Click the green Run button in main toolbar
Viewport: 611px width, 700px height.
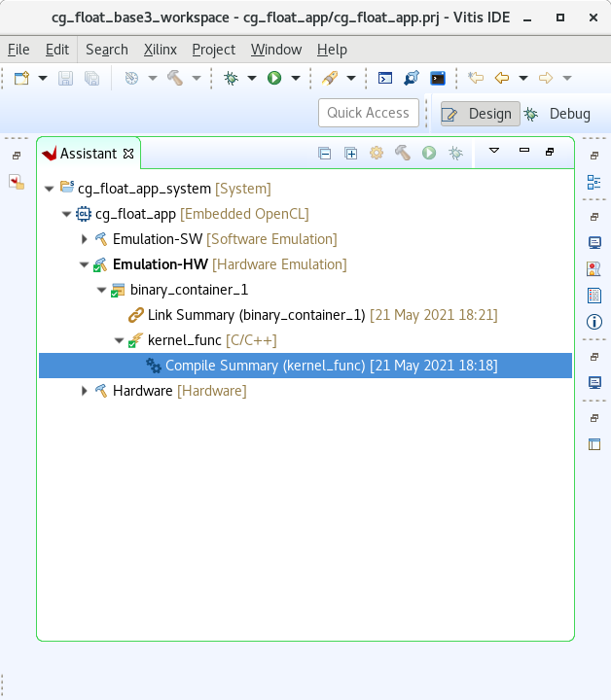[274, 78]
